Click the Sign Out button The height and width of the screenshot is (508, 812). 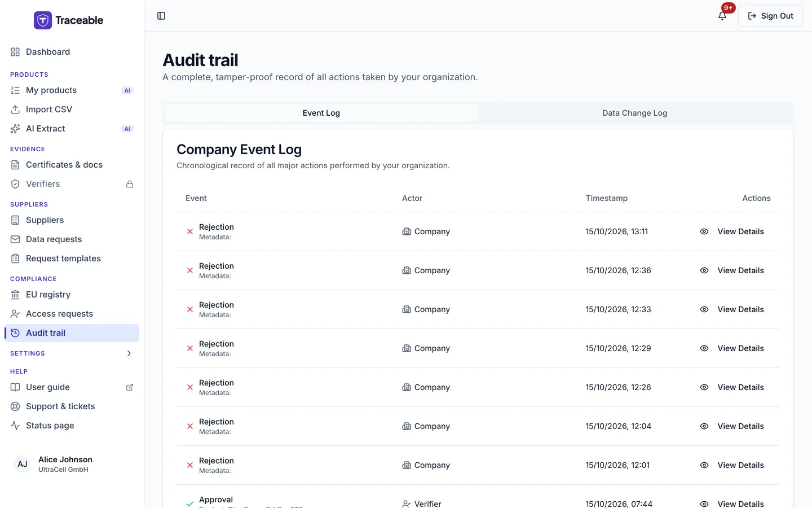click(x=770, y=16)
